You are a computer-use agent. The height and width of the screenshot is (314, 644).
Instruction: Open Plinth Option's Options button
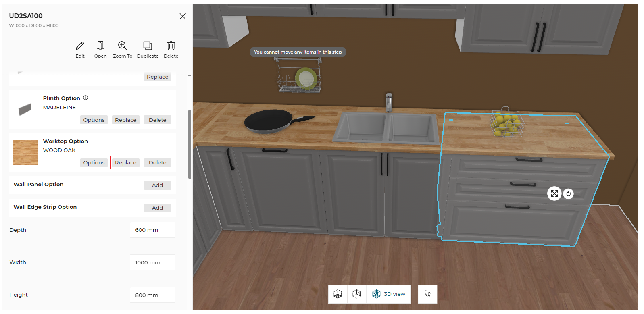click(94, 120)
